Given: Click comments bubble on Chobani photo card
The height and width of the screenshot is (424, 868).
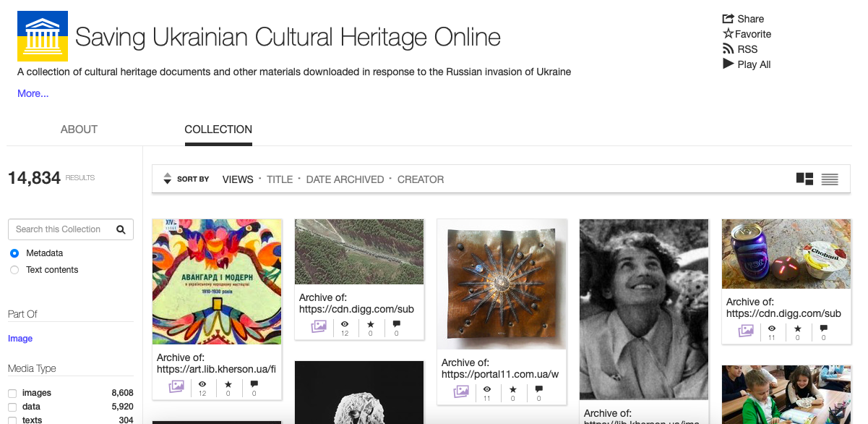Looking at the screenshot, I should (x=823, y=328).
